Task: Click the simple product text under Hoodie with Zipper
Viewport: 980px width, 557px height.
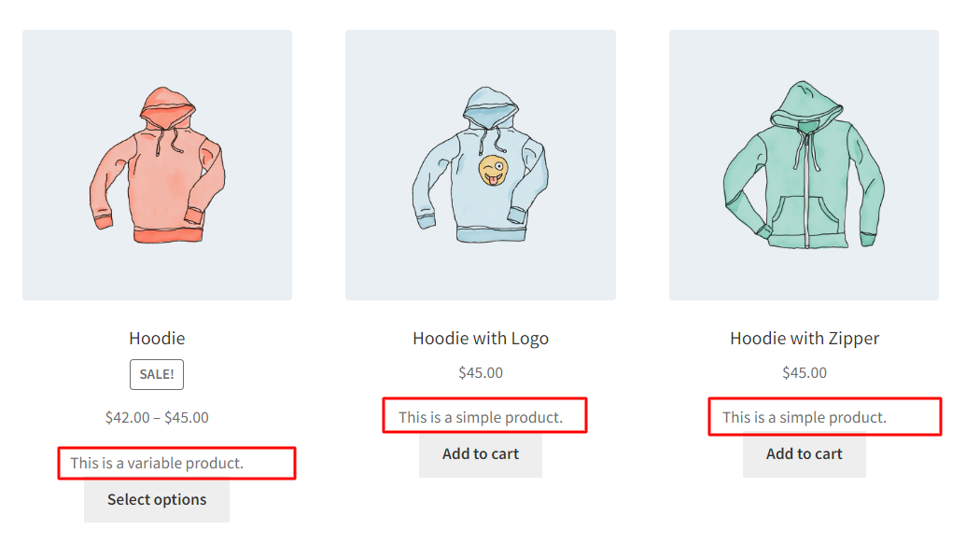Action: tap(808, 417)
